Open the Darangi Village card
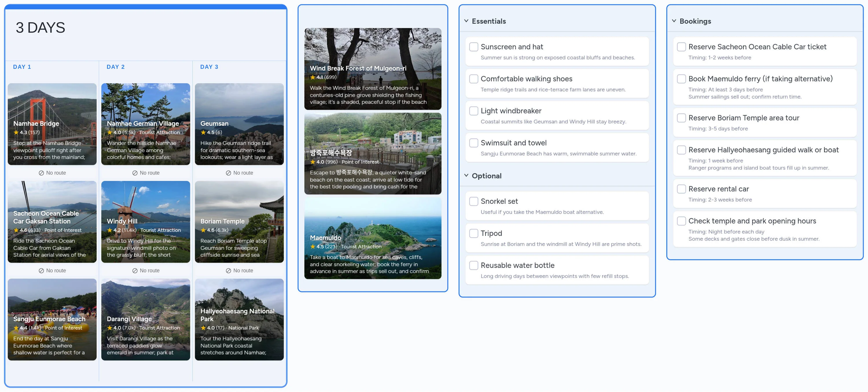Viewport: 868px width, 392px height. pyautogui.click(x=146, y=319)
